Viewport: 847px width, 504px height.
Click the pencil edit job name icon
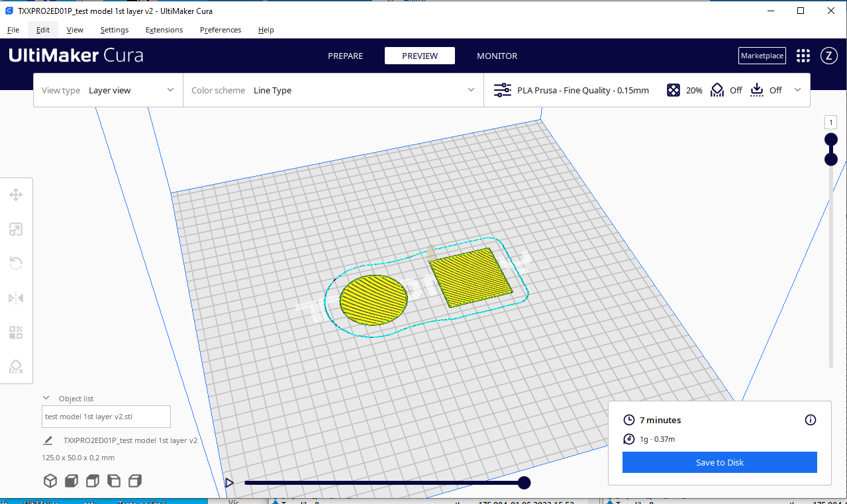coord(48,440)
